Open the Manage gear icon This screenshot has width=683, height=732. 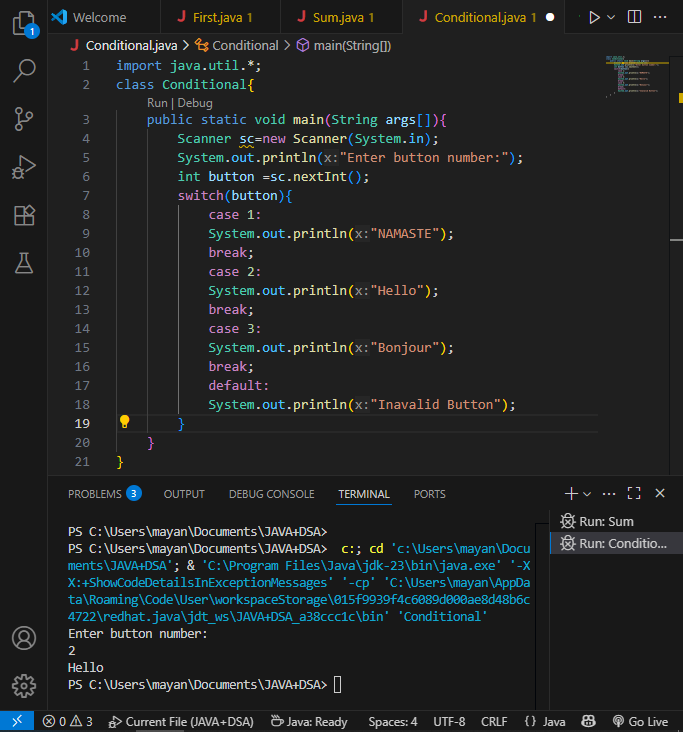[x=24, y=686]
